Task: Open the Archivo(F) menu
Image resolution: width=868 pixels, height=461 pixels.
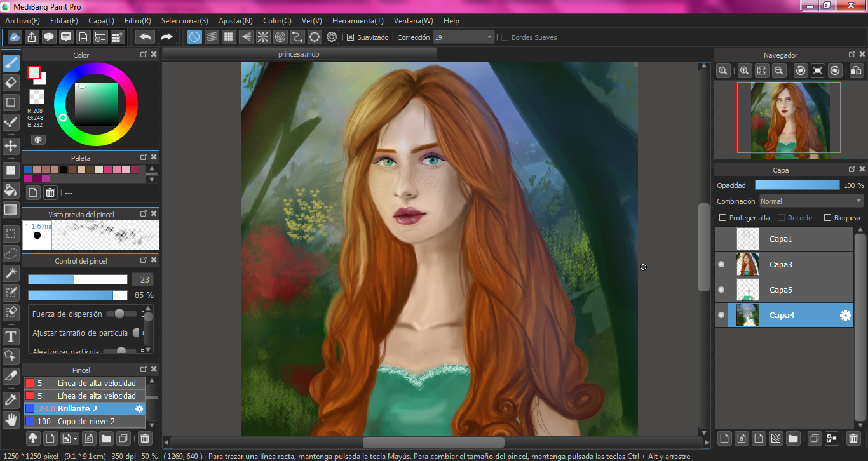Action: point(22,21)
